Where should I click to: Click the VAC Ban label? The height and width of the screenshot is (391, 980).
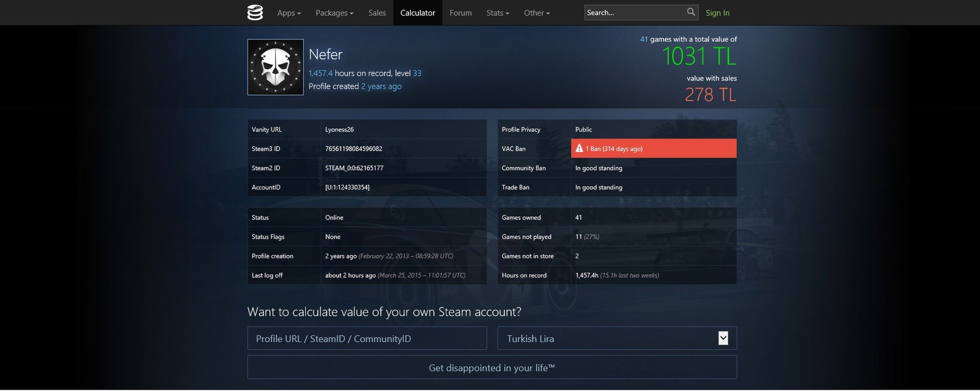pyautogui.click(x=513, y=148)
